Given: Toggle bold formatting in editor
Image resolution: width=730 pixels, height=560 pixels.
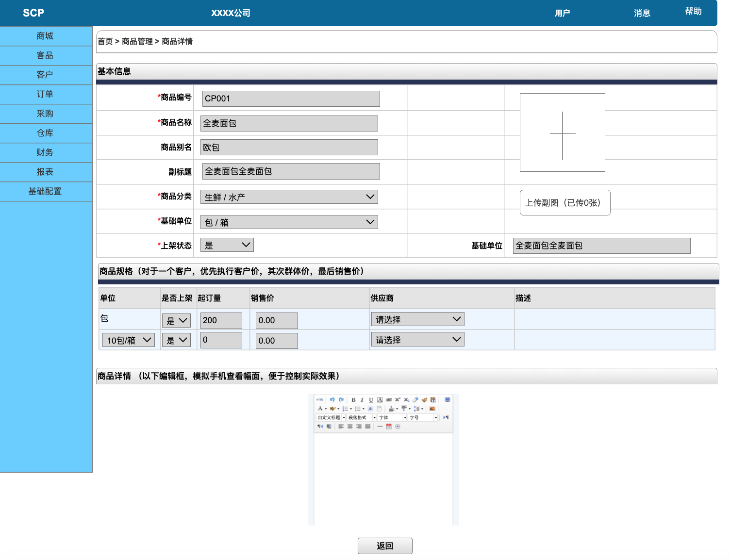Looking at the screenshot, I should (353, 400).
